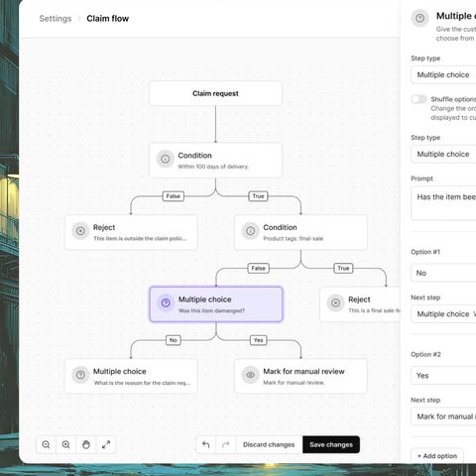Click the No branch label
Image resolution: width=476 pixels, height=476 pixels.
click(x=174, y=340)
